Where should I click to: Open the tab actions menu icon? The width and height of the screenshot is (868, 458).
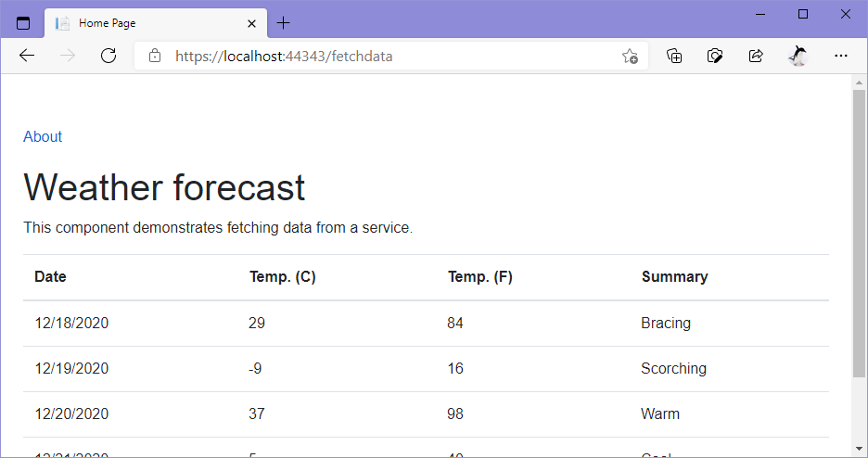pos(23,23)
